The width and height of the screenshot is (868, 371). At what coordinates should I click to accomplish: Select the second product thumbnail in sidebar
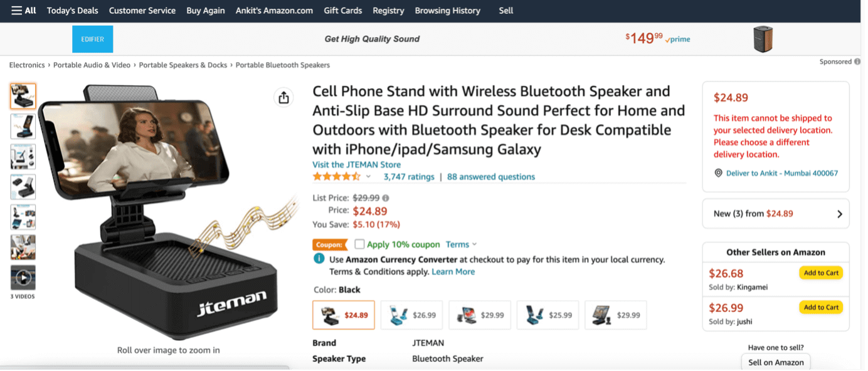click(23, 126)
